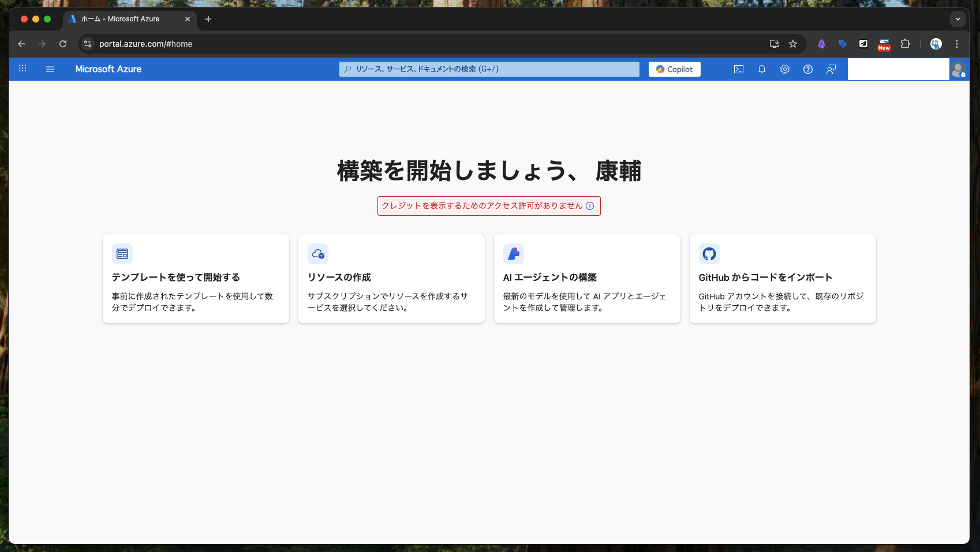
Task: Open the notifications bell
Action: point(762,69)
